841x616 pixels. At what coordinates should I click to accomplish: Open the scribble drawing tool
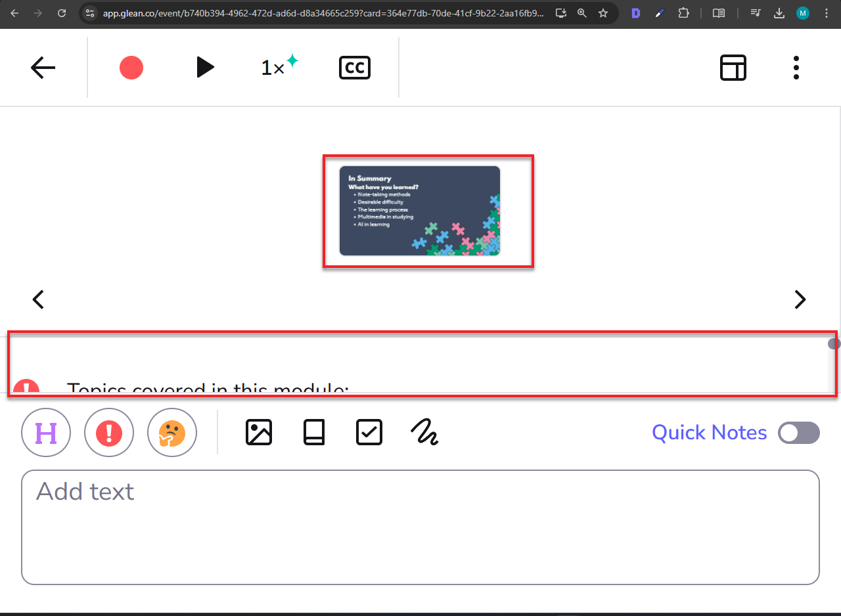(424, 433)
